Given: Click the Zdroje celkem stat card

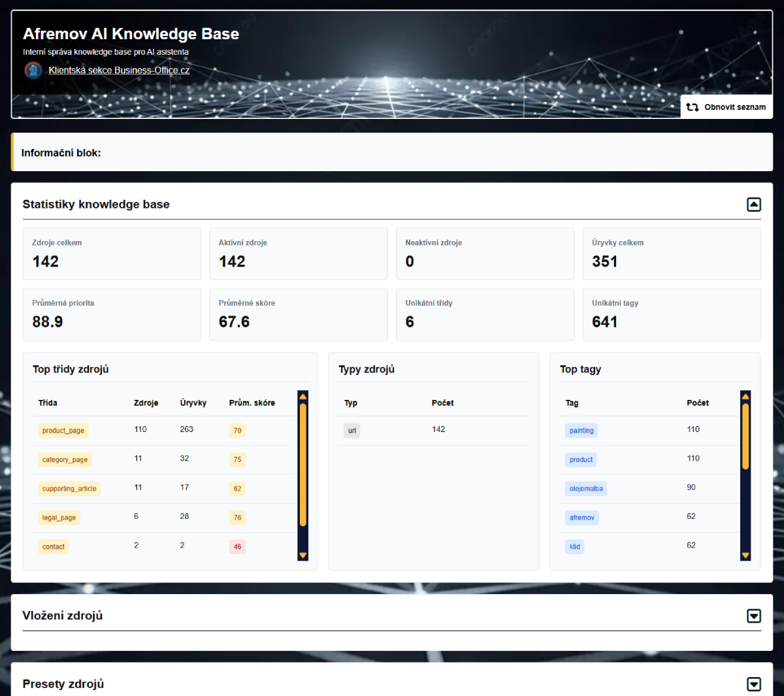Looking at the screenshot, I should coord(112,254).
